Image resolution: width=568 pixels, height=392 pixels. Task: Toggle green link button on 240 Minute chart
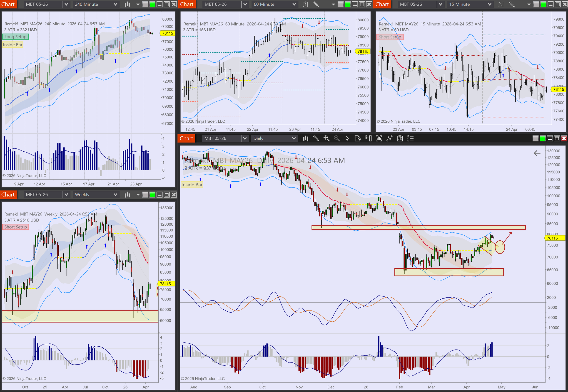[x=152, y=4]
